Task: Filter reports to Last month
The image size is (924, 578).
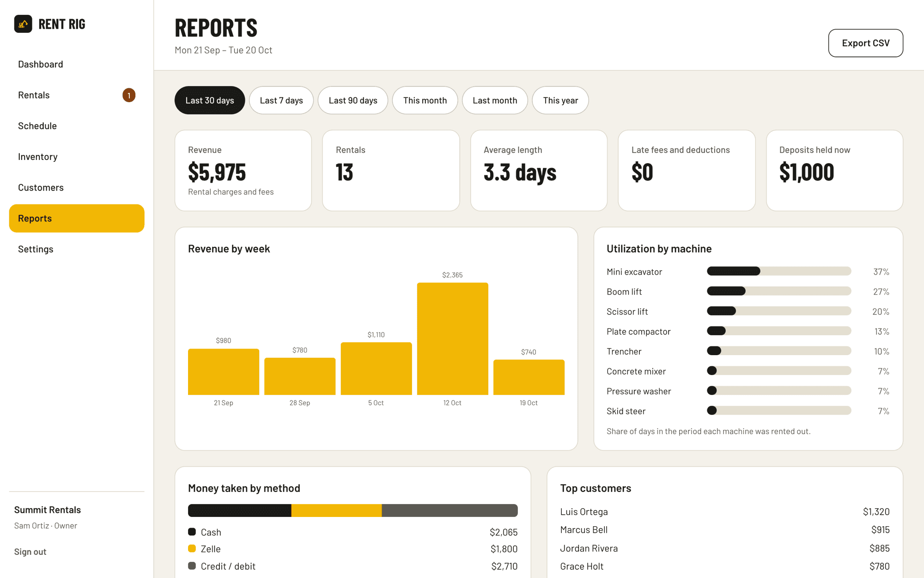Action: tap(495, 100)
